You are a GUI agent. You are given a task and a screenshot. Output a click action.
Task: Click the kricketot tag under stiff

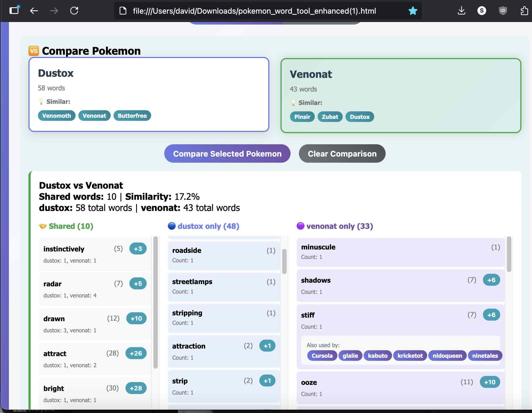click(410, 356)
